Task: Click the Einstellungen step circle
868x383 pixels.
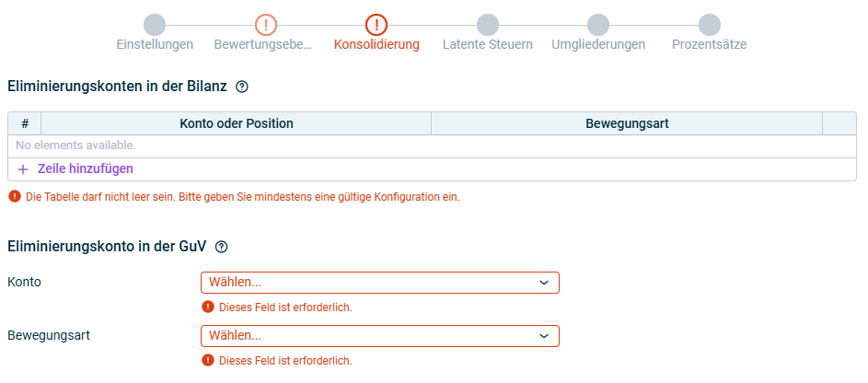Action: (155, 25)
